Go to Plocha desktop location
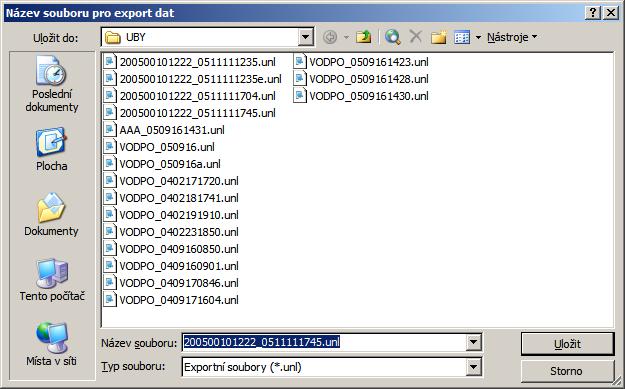The image size is (625, 389). point(51,150)
